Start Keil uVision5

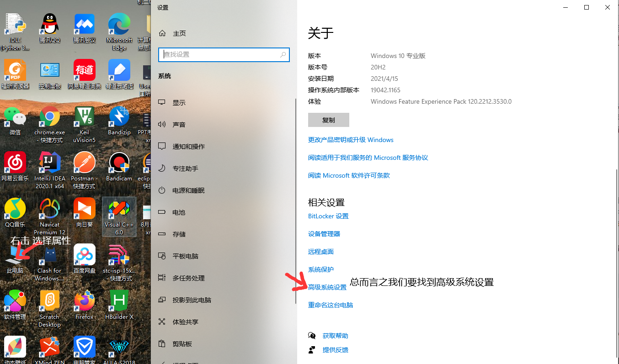(84, 116)
